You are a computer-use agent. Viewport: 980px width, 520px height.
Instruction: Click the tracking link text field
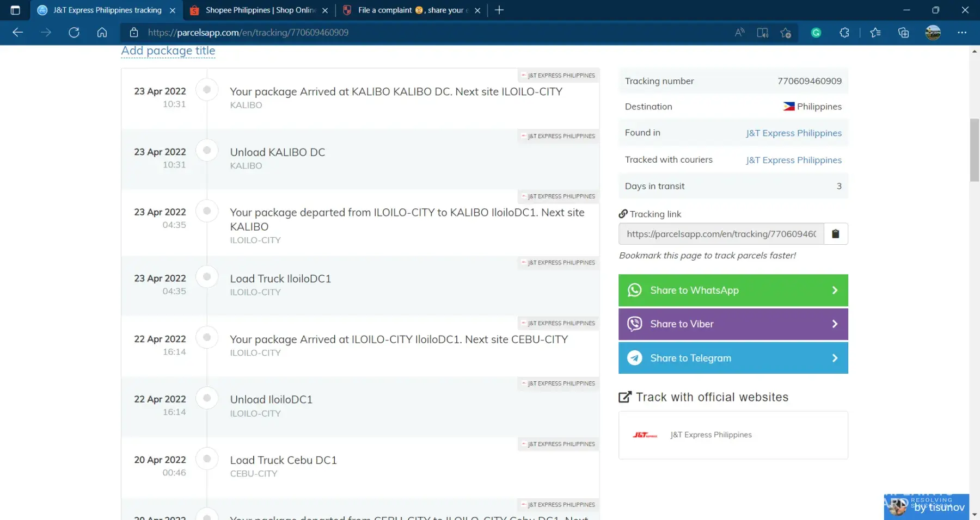(x=721, y=234)
